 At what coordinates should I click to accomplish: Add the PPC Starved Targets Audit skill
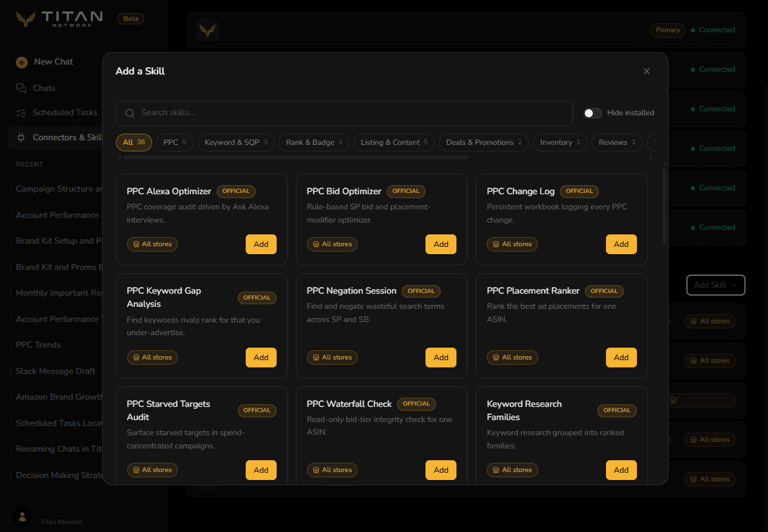pyautogui.click(x=261, y=470)
